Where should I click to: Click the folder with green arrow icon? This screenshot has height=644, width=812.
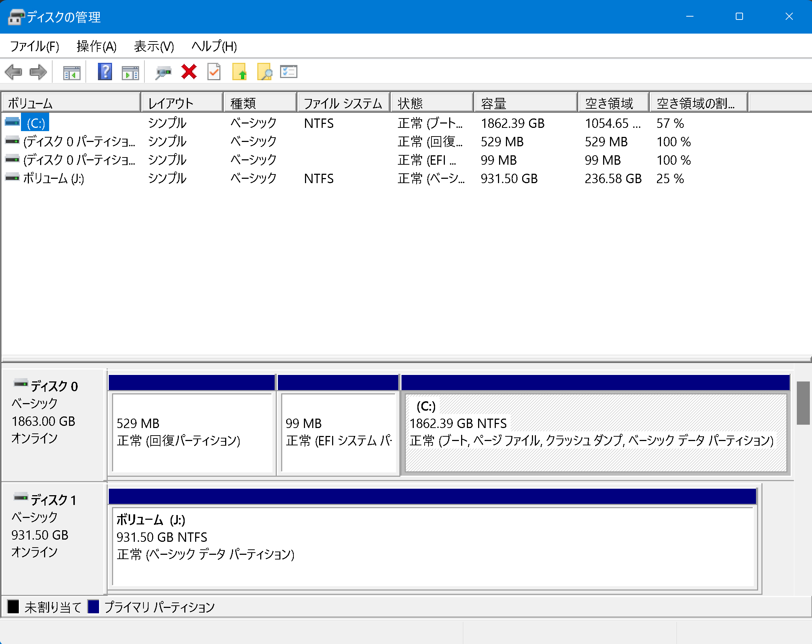pyautogui.click(x=240, y=72)
